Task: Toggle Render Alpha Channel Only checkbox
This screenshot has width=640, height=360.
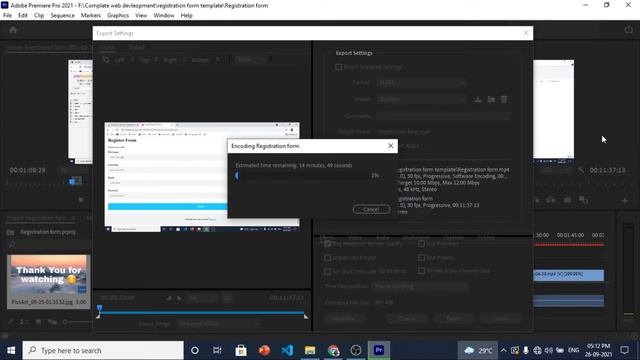Action: 422,271
